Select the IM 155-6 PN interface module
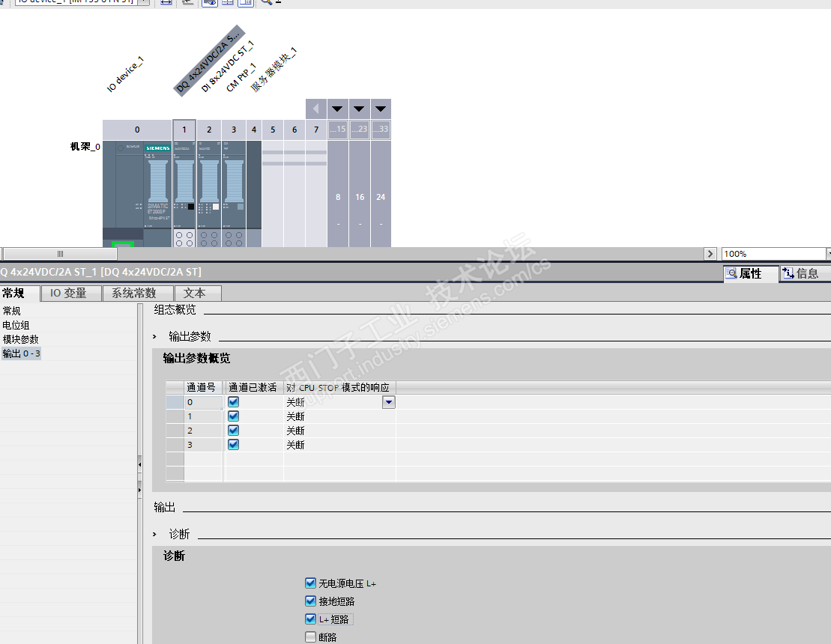Screen dimensions: 831x644 [136, 193]
